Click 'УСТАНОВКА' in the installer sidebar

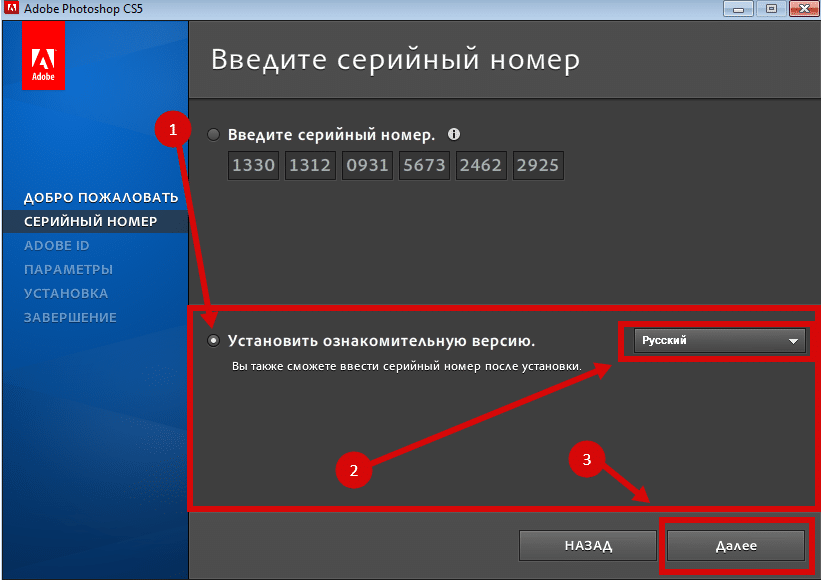pyautogui.click(x=66, y=293)
